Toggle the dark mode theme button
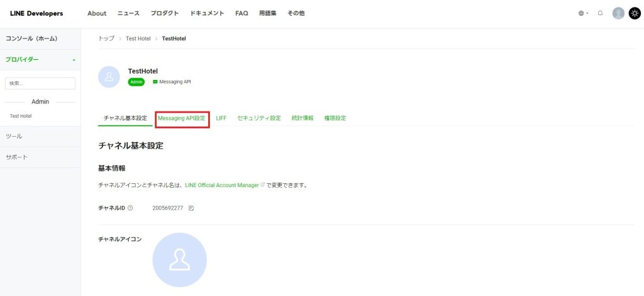Viewport: 644px width, 296px height. pyautogui.click(x=634, y=13)
